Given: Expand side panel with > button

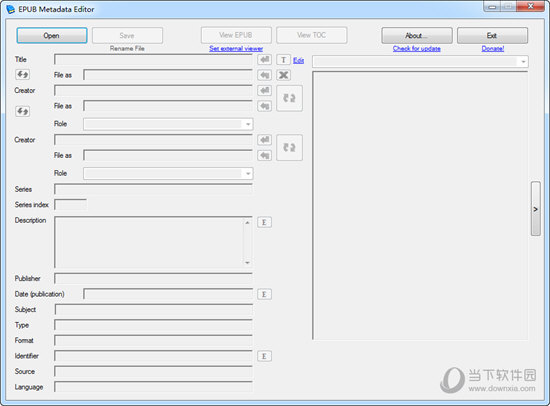Looking at the screenshot, I should pos(536,209).
